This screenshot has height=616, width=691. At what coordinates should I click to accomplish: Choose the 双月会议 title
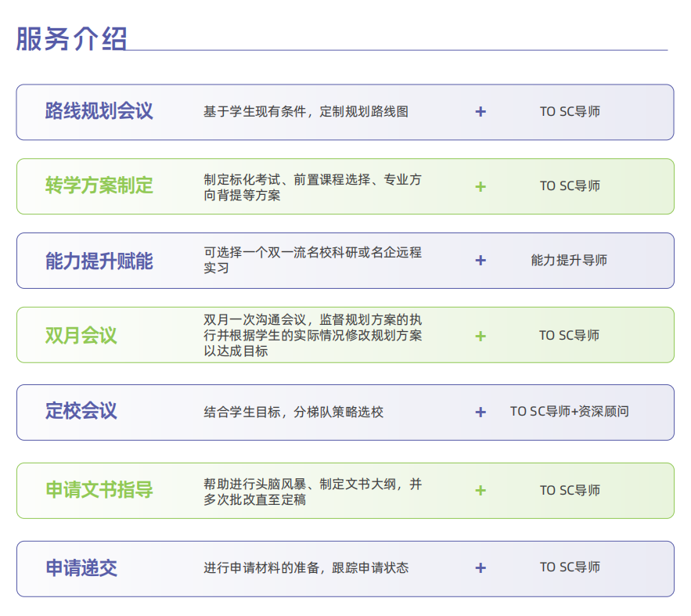[81, 336]
